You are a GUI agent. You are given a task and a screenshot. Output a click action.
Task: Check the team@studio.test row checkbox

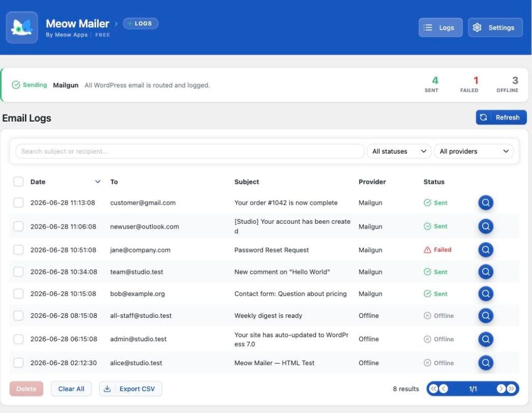18,272
